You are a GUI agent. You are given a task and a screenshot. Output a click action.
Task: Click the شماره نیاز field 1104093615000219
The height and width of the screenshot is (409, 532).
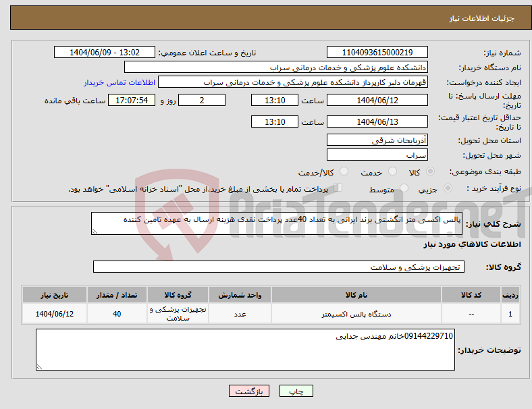pos(377,53)
